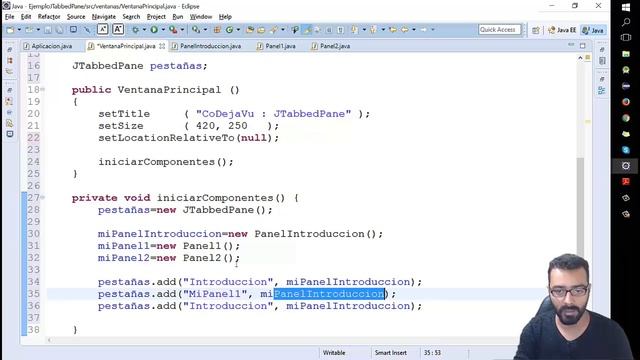
Task: Click the horizontal scroll-left arrow
Action: (49, 340)
